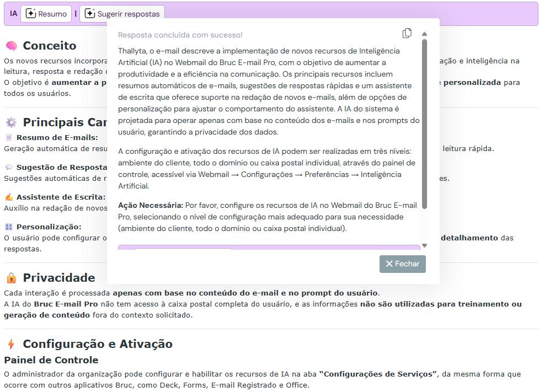Click the sparkle icon beside Sugerir respostas
Screen dimensions: 539x392
click(89, 14)
